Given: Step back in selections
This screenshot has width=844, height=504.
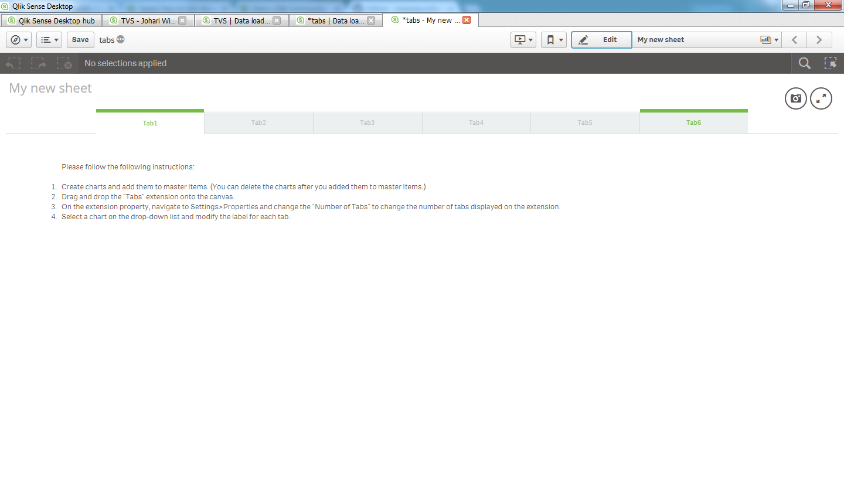Looking at the screenshot, I should (13, 63).
